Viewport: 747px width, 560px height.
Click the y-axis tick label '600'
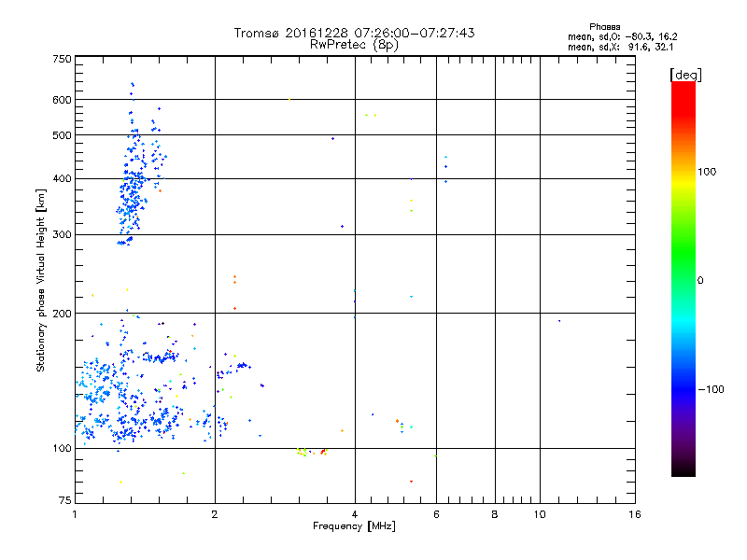point(62,100)
